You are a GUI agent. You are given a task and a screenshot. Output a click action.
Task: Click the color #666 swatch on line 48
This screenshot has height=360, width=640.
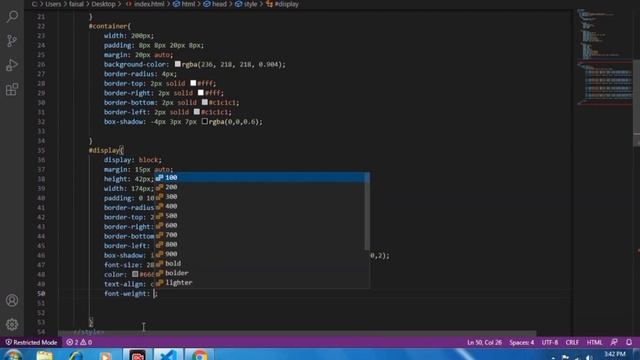click(x=135, y=274)
